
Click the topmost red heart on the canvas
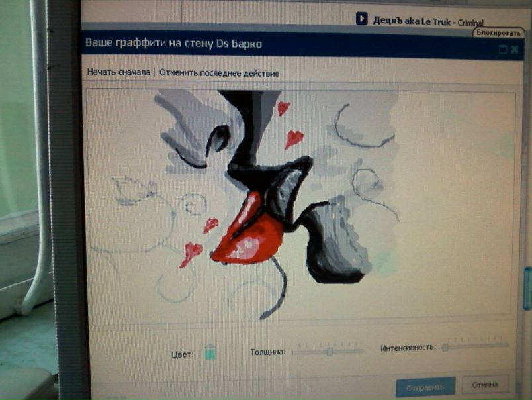(x=283, y=107)
